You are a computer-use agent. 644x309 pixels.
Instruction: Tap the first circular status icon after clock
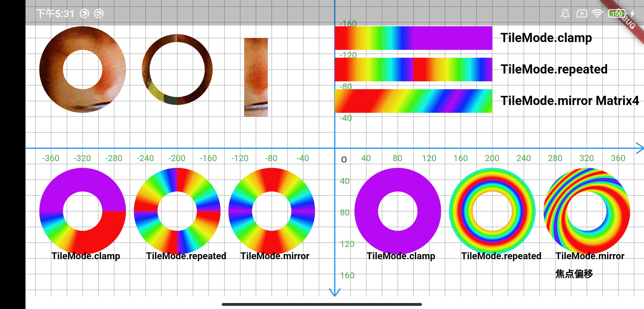coord(85,13)
